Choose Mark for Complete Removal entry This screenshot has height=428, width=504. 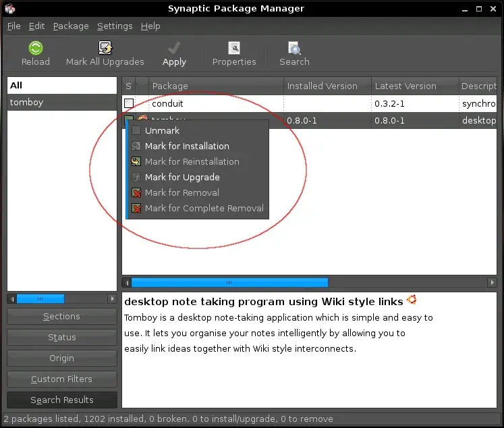(x=198, y=208)
